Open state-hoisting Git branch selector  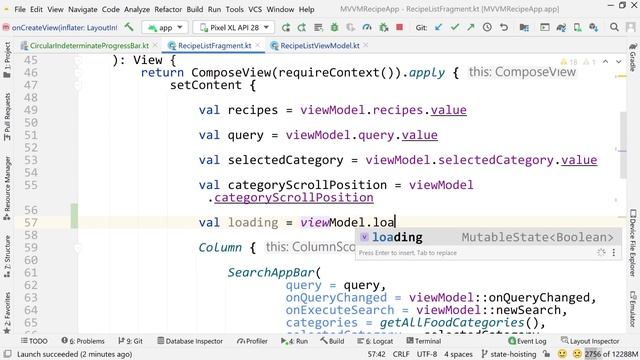(509, 354)
